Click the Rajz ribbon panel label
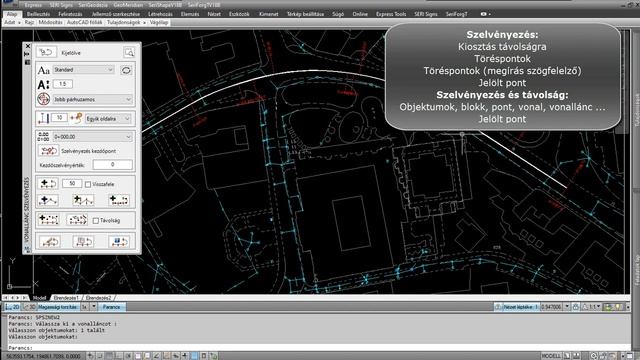Image resolution: width=640 pixels, height=360 pixels. 29,22
